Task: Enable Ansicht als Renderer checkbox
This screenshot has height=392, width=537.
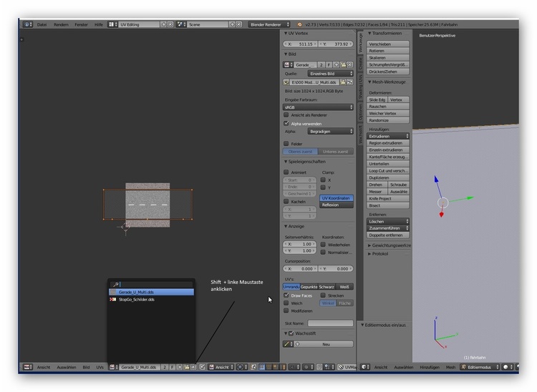Action: 286,115
